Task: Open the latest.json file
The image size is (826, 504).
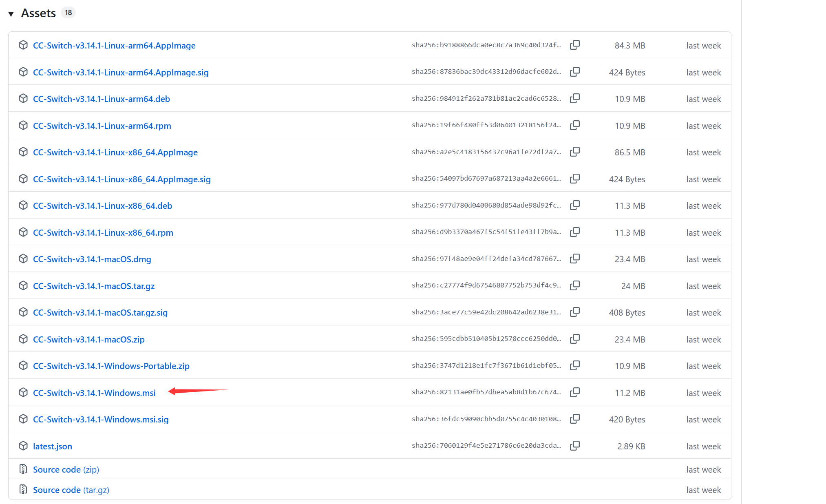Action: 53,446
